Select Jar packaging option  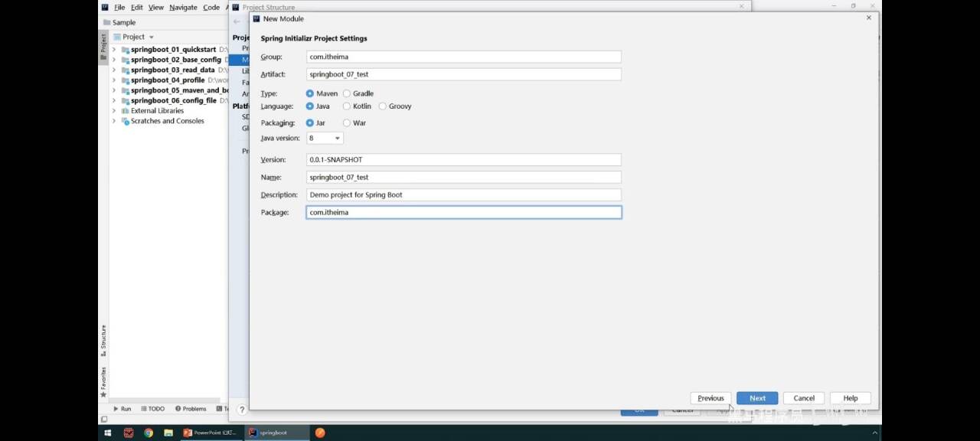click(x=310, y=122)
